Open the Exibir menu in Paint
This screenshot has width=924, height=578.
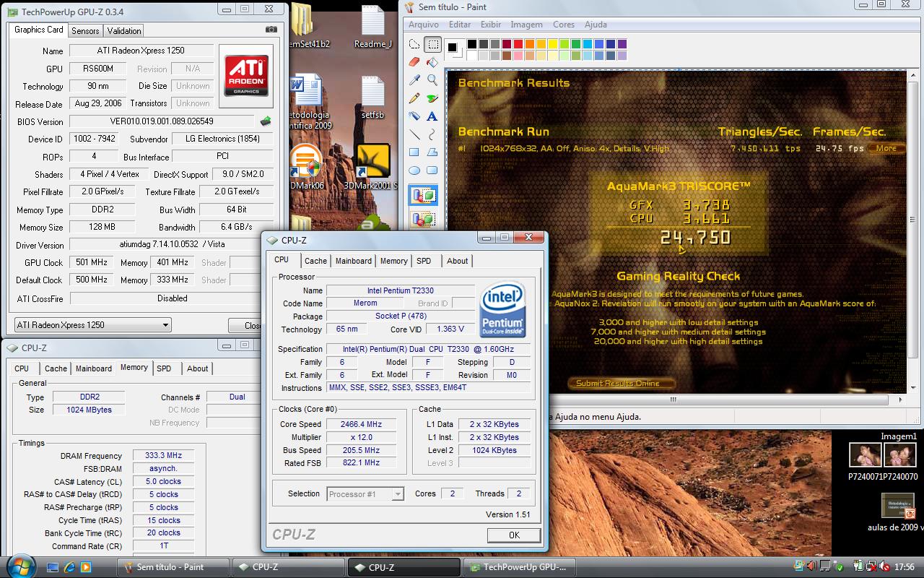(x=491, y=25)
